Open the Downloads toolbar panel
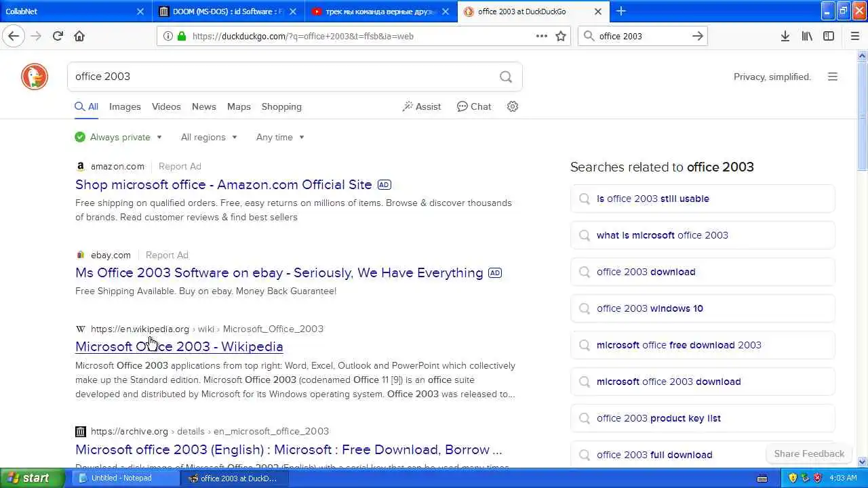 [x=785, y=36]
